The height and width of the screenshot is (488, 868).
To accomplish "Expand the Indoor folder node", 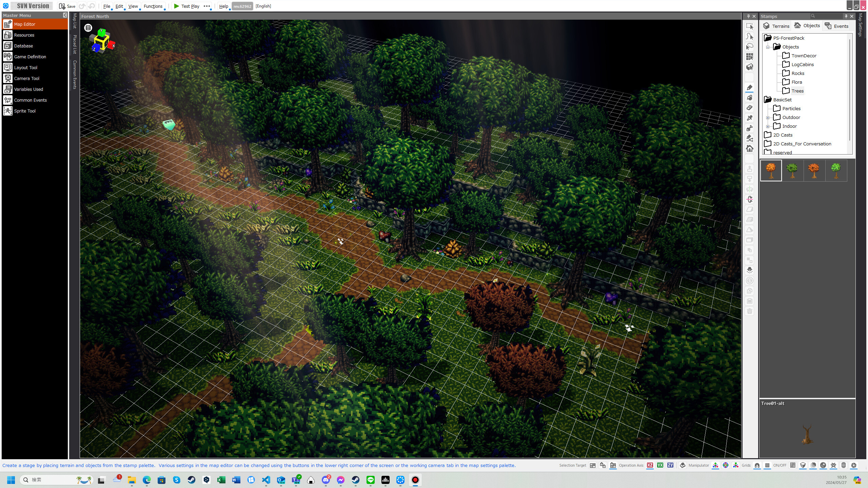I will 768,126.
